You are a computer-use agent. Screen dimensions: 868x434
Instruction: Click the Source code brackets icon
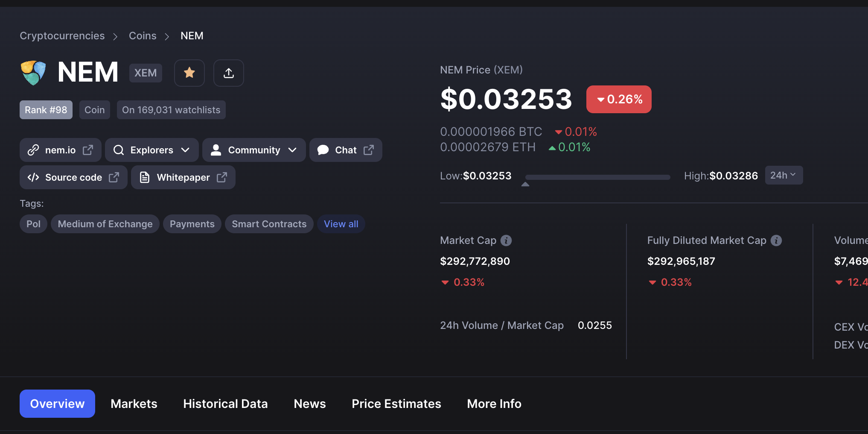33,177
